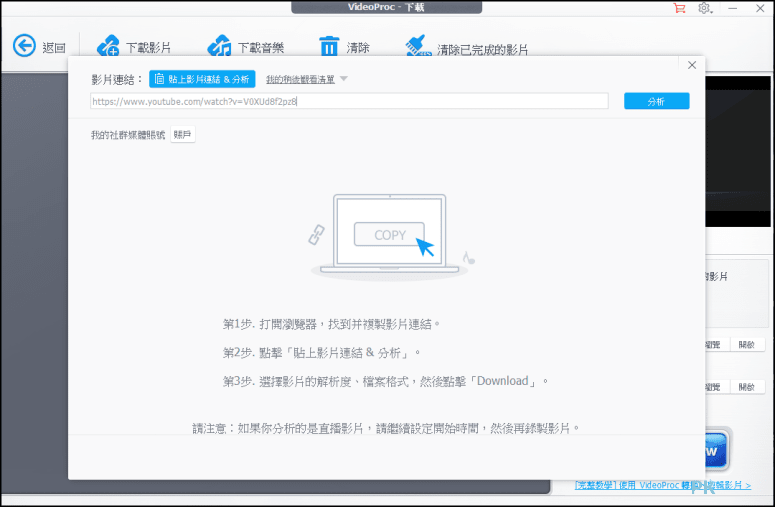This screenshot has height=507, width=775.
Task: Open 下載音樂 download music tool
Action: 245,47
